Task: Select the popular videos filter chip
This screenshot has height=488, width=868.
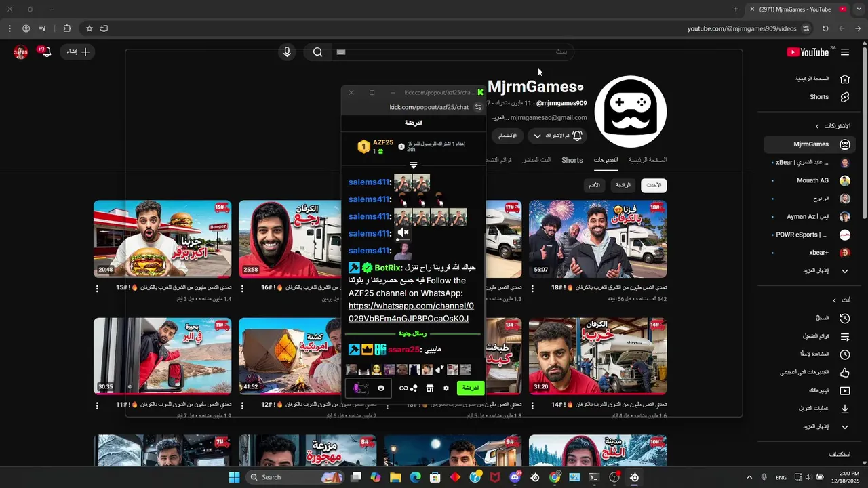Action: [623, 185]
